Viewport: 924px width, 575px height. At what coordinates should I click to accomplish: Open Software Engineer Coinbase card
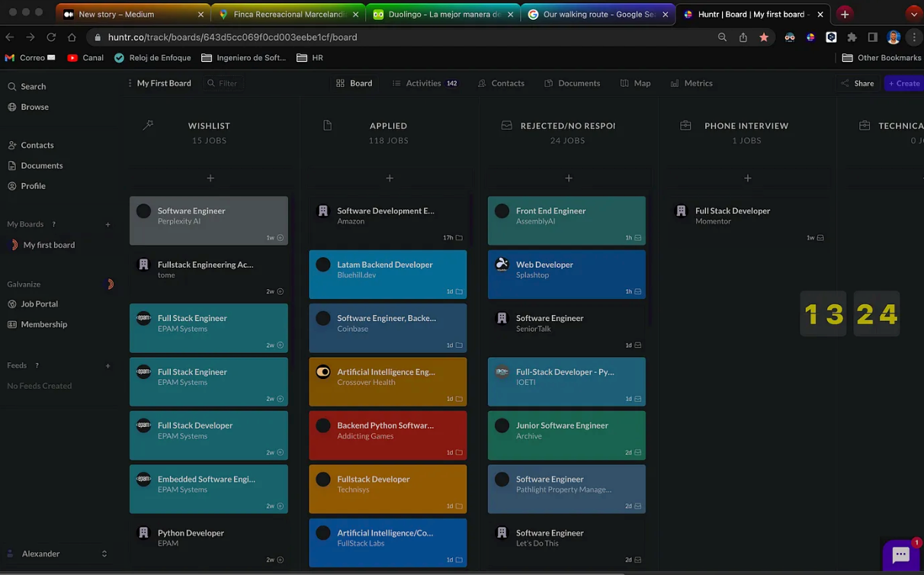388,328
